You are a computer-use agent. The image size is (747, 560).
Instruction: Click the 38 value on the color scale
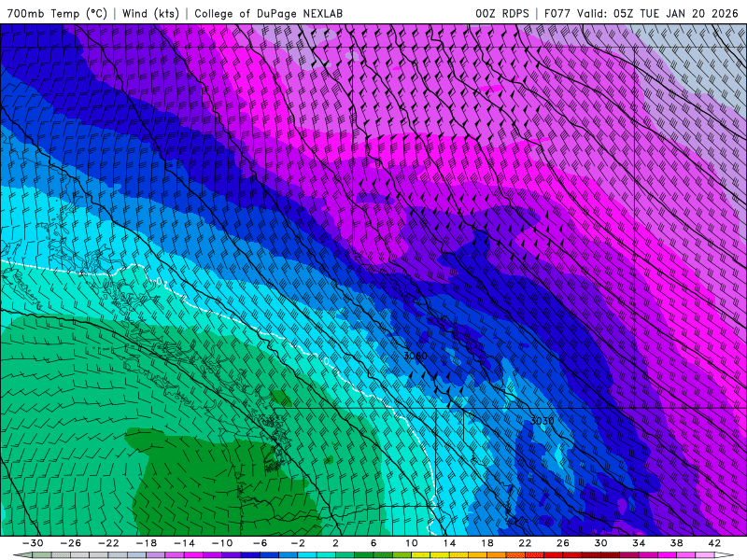coord(676,543)
